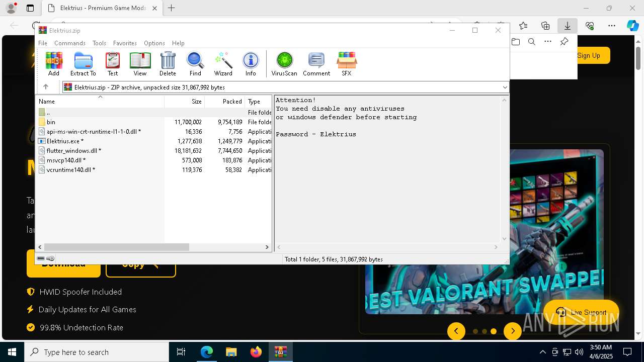This screenshot has width=644, height=362.
Task: Run the Test archive tool
Action: 113,64
